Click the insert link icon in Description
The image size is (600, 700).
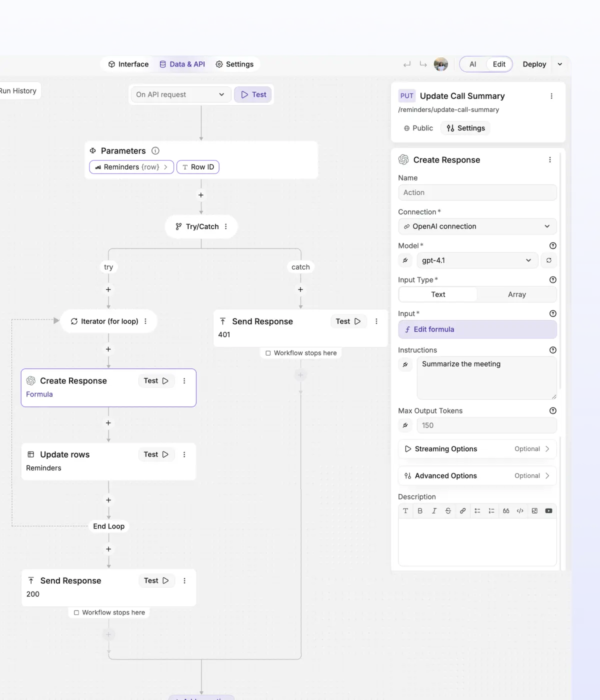tap(462, 510)
